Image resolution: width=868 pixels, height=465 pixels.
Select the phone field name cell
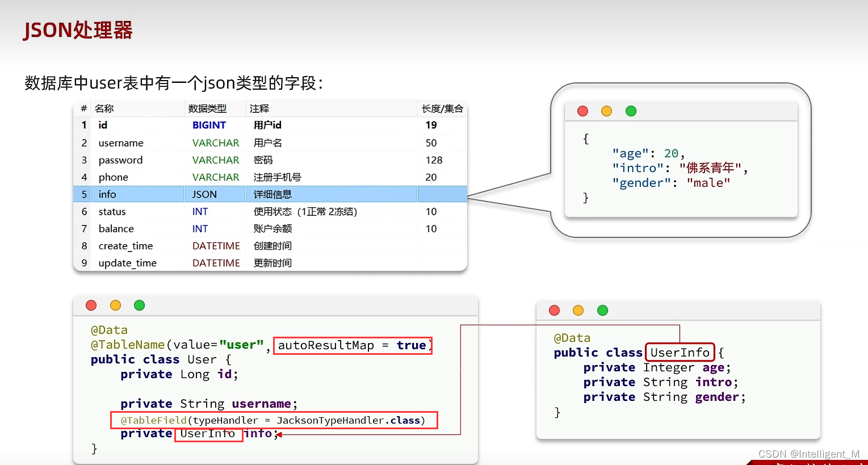[113, 177]
